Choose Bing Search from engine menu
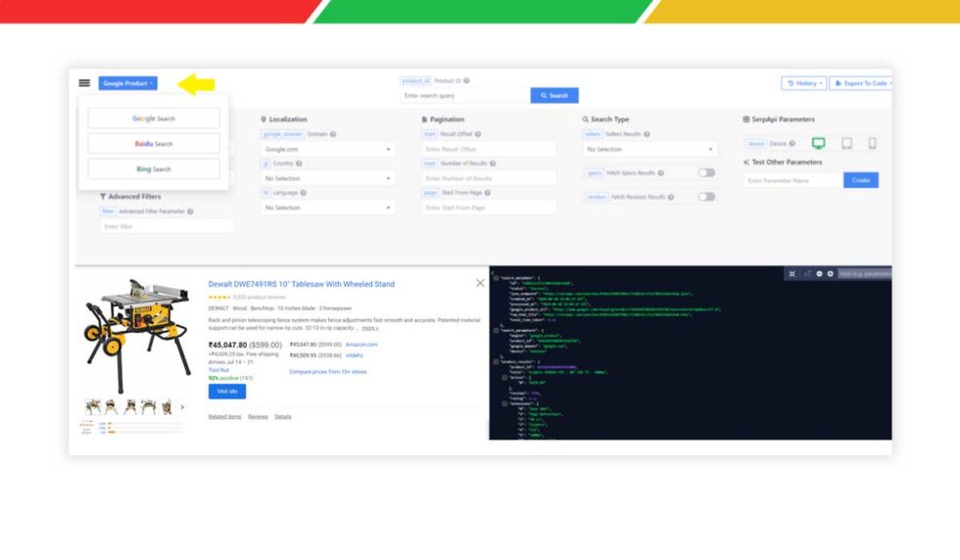 pyautogui.click(x=154, y=169)
